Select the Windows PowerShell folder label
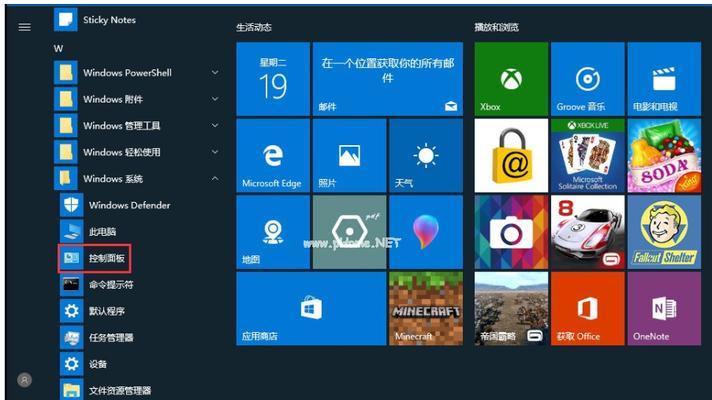 click(127, 73)
